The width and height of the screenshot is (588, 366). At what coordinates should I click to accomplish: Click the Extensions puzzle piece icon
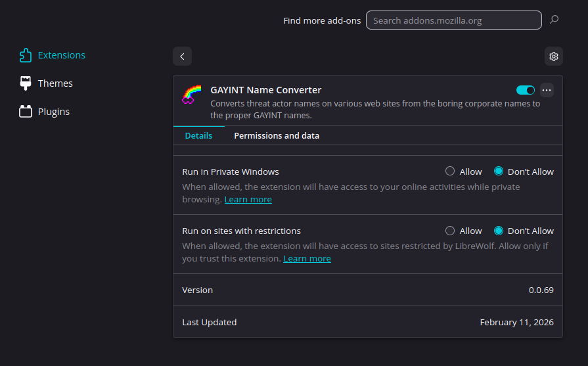pos(26,56)
